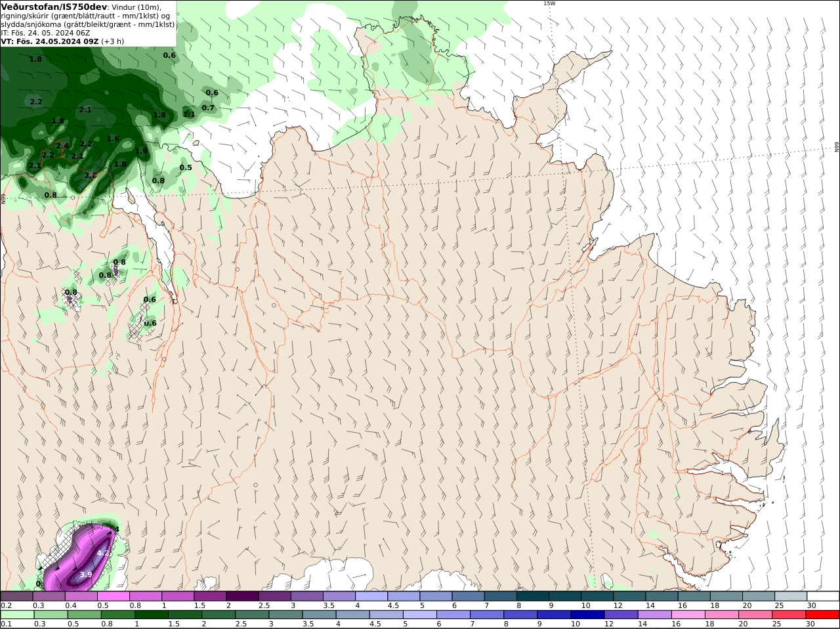Click the 1.6 rainfall value on map

point(113,139)
